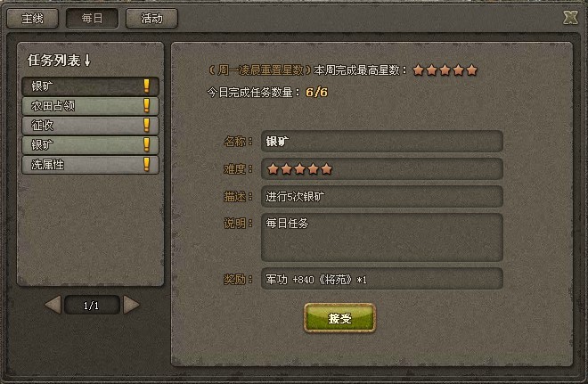Go to previous task page arrow
The width and height of the screenshot is (588, 384).
[53, 305]
